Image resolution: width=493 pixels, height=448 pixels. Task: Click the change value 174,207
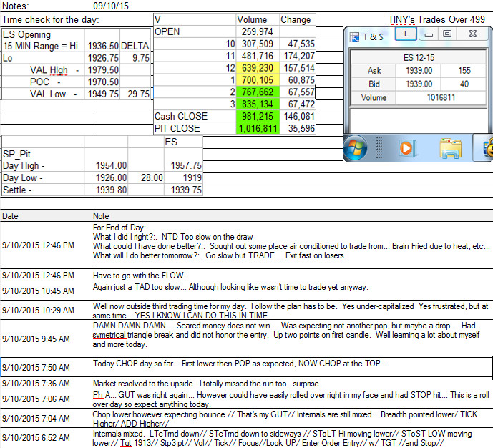[298, 56]
